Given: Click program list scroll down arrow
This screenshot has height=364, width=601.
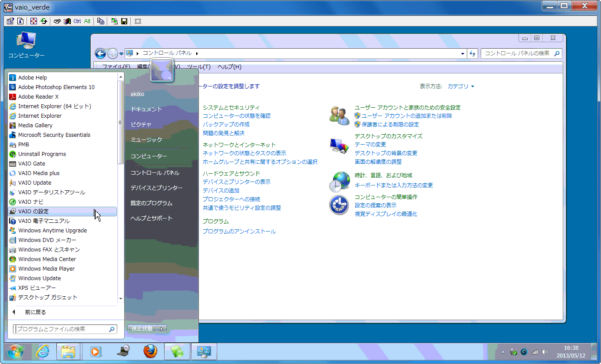Looking at the screenshot, I should coord(121,299).
